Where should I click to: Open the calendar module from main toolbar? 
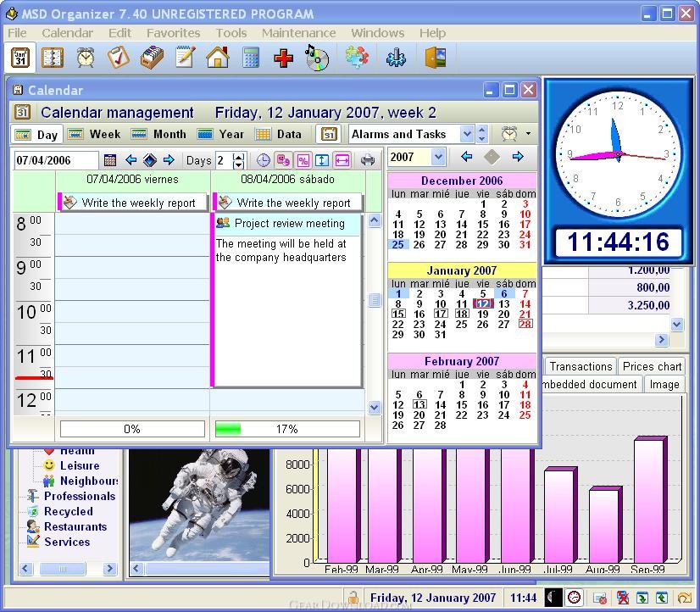(x=20, y=58)
